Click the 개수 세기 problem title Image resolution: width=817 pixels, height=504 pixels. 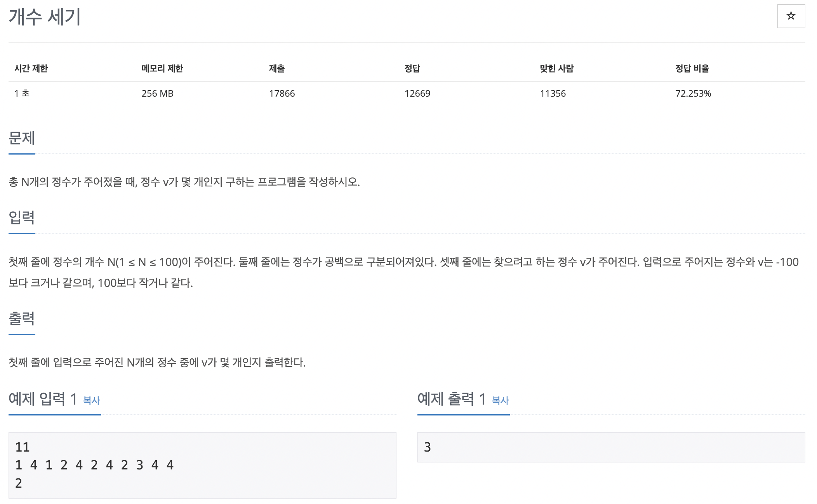[x=45, y=17]
